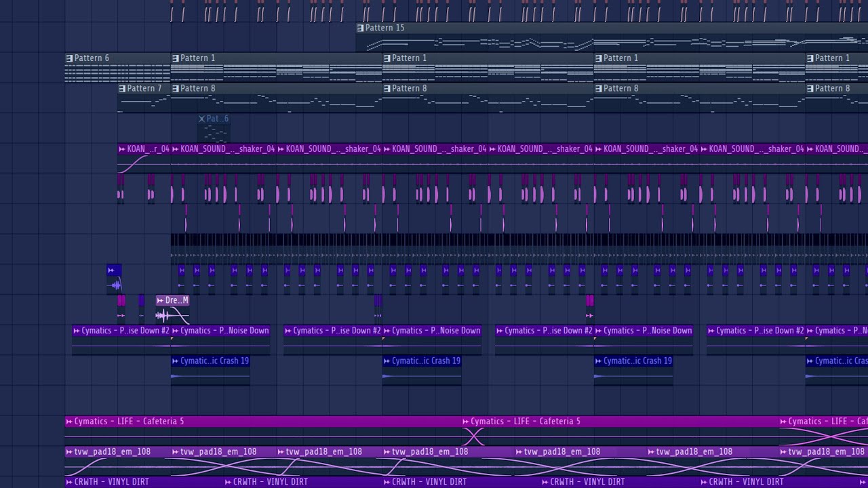Open the Pattern 7 clip menu icon
The height and width of the screenshot is (488, 868).
[122, 89]
